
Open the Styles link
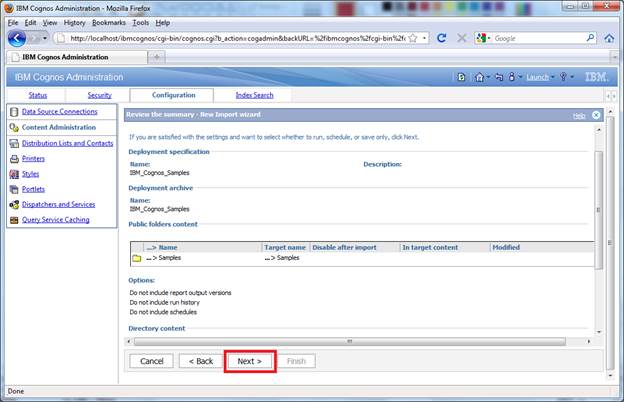pyautogui.click(x=31, y=174)
